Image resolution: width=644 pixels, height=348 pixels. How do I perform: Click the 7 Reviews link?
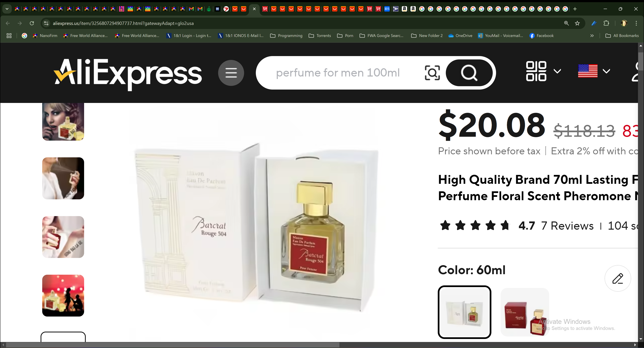(567, 226)
